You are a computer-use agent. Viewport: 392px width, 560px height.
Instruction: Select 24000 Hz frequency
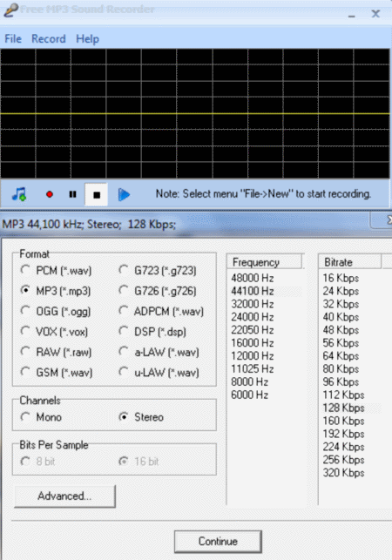[253, 317]
